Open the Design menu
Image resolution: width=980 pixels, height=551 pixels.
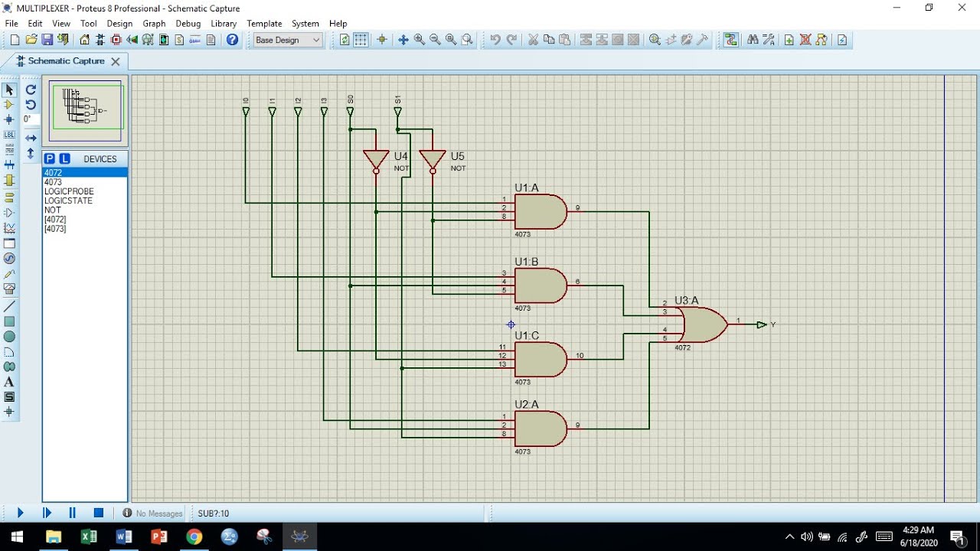[119, 24]
